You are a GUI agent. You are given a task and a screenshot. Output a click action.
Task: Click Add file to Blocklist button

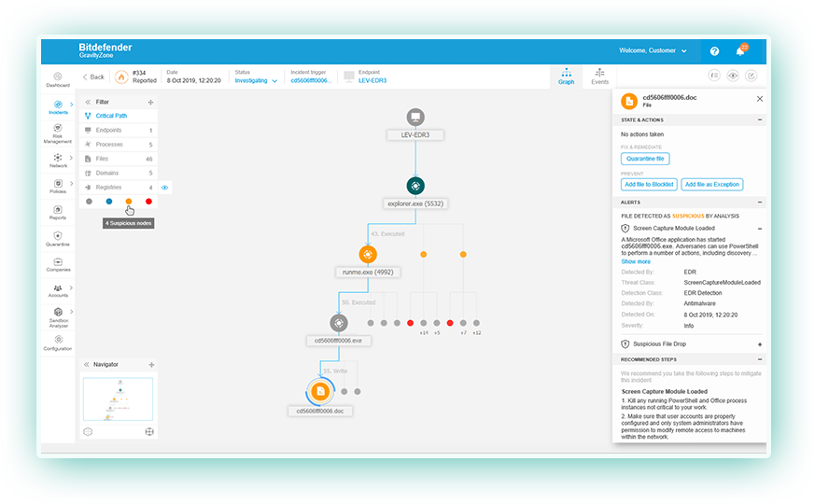click(648, 184)
